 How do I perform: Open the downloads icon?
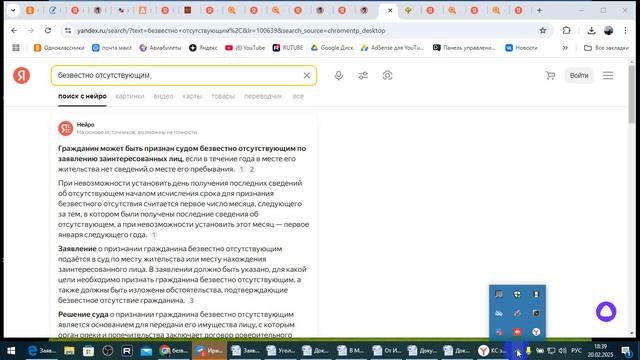591,31
